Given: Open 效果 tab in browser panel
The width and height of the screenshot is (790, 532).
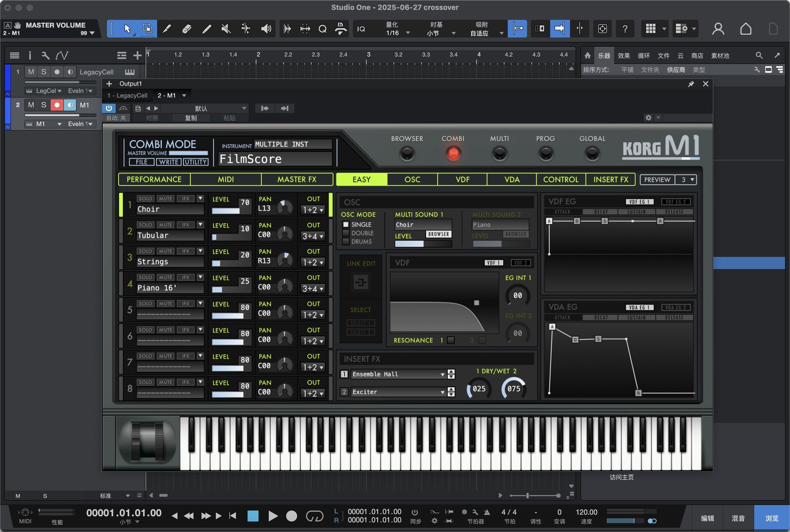Looking at the screenshot, I should (623, 56).
